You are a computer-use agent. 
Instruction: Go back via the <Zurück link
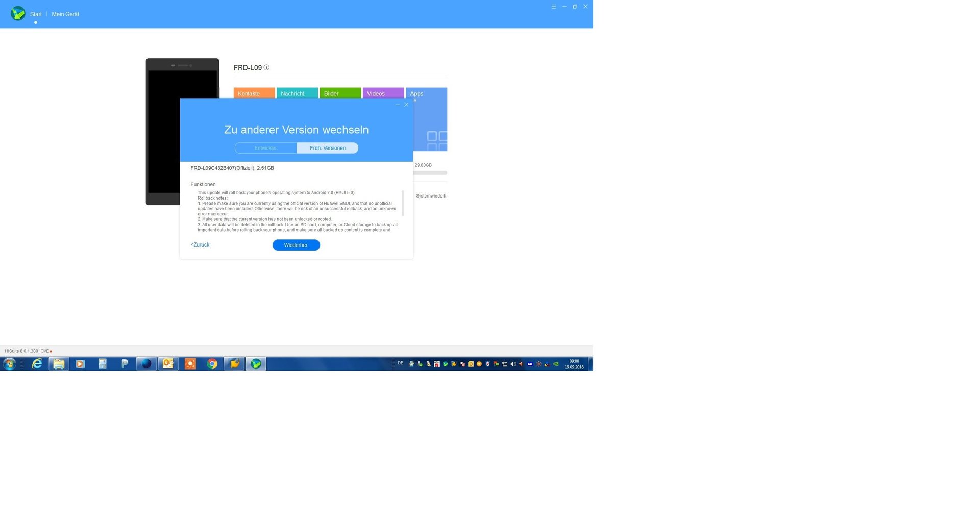click(200, 245)
